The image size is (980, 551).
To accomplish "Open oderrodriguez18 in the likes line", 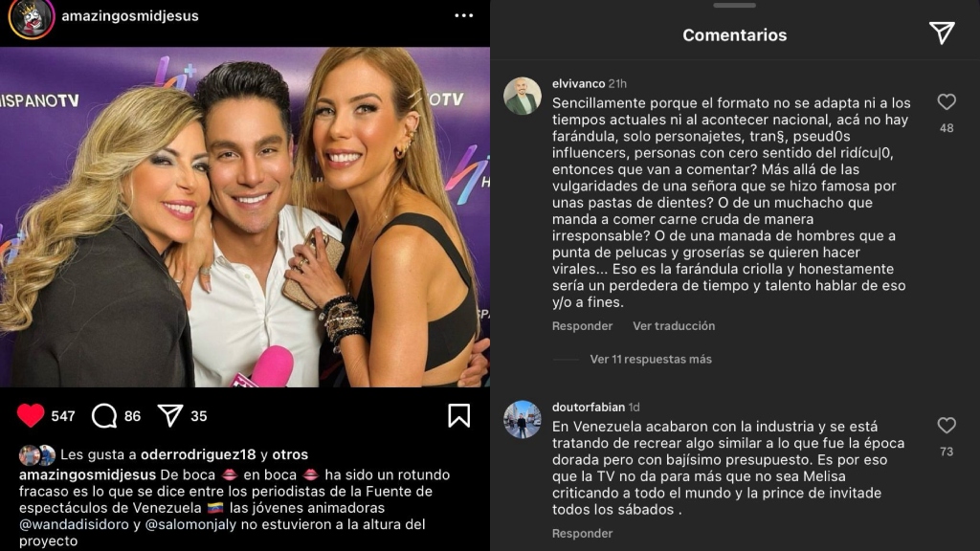I will click(x=198, y=454).
